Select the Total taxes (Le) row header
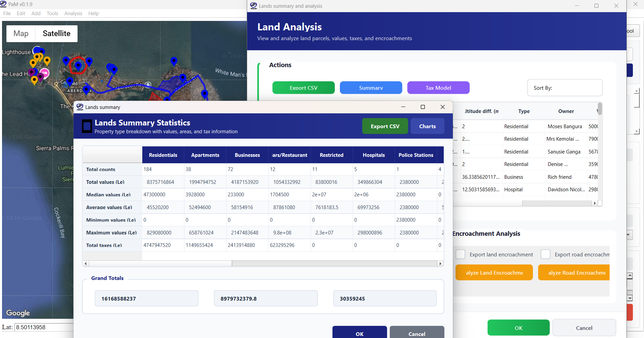 tap(112, 245)
